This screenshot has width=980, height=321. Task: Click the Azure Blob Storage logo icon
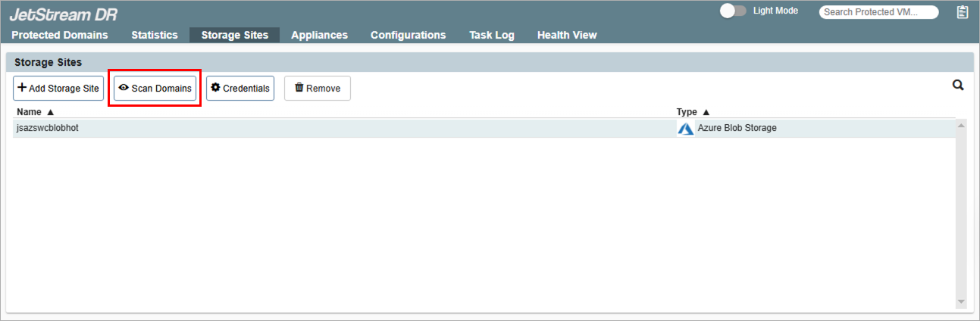685,129
